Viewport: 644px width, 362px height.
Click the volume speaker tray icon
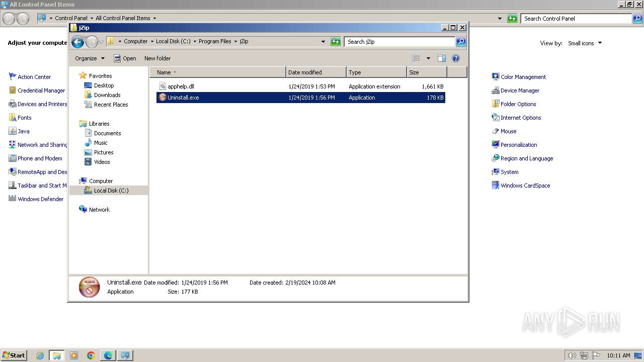[572, 355]
